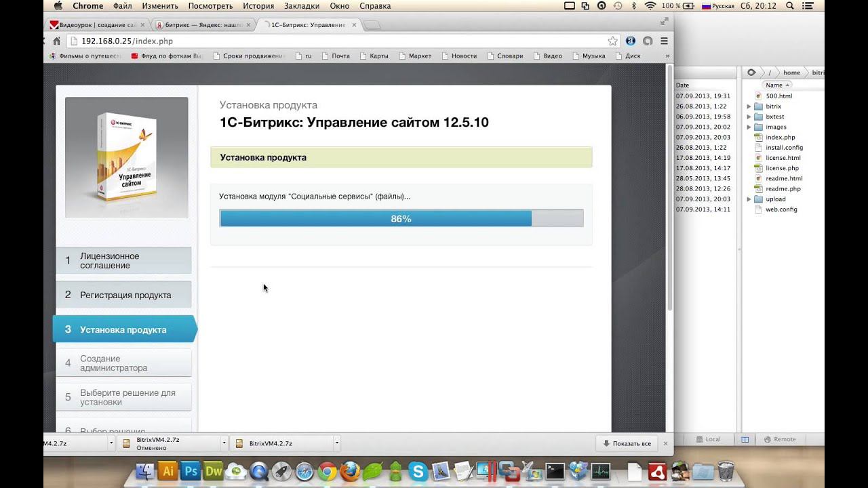Select install.config in the file list

(x=784, y=147)
